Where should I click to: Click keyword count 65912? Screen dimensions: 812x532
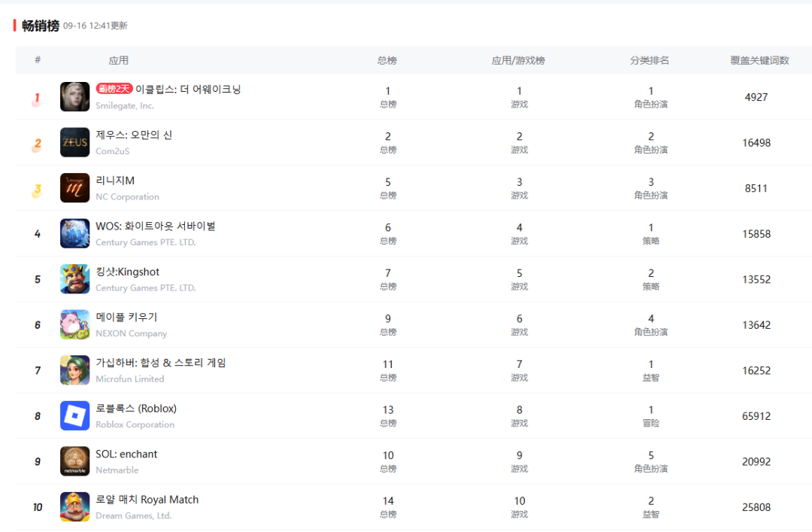pos(756,417)
